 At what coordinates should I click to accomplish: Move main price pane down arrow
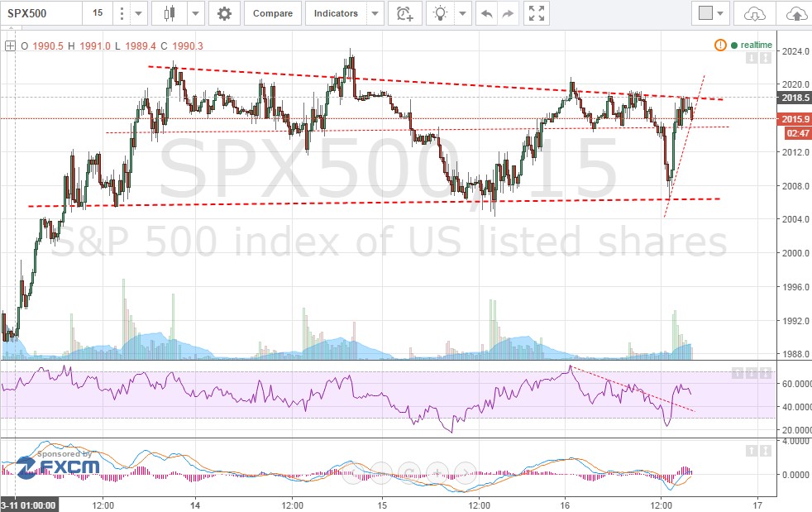pyautogui.click(x=752, y=58)
